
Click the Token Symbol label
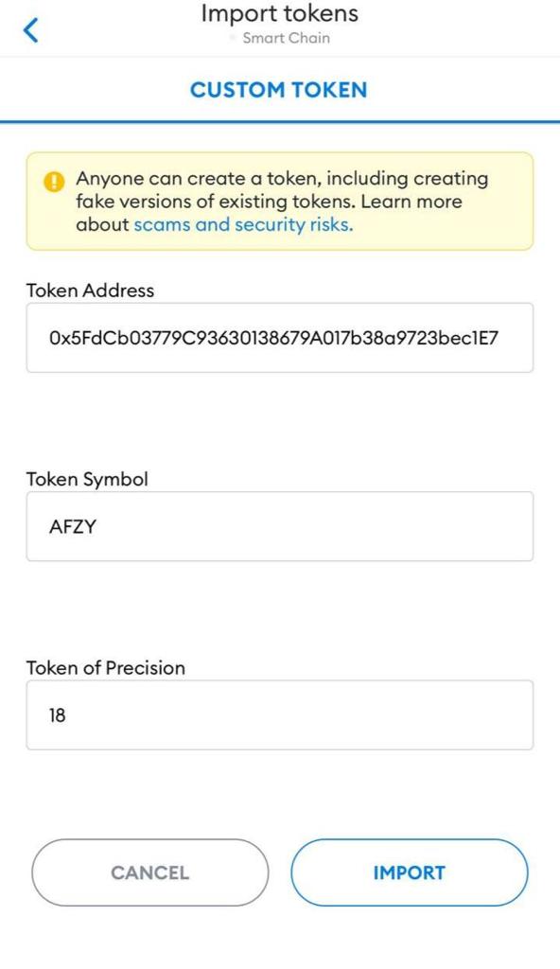[x=87, y=480]
